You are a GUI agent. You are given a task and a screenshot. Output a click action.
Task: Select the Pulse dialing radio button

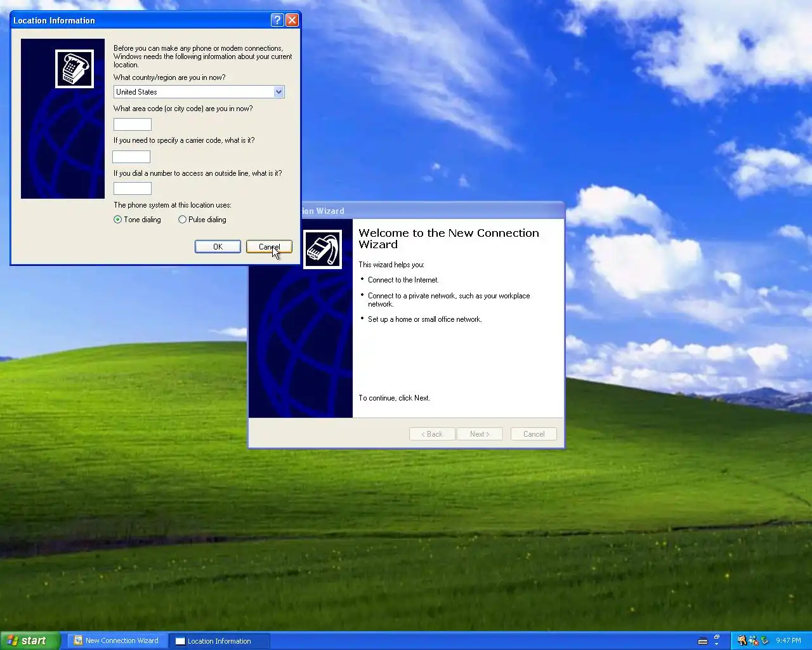[x=182, y=220]
